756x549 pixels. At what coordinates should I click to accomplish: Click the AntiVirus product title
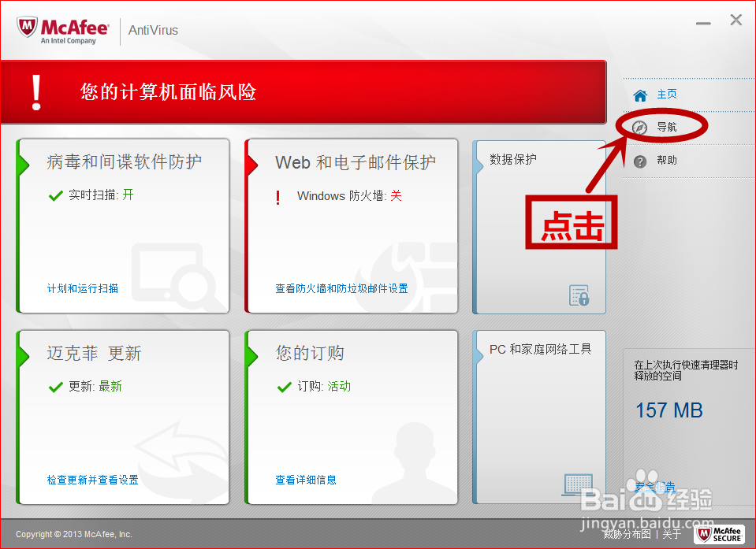coord(153,31)
